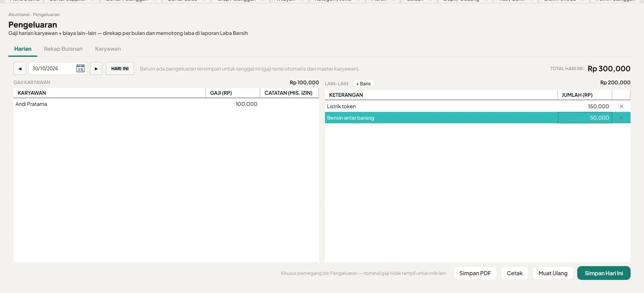Go to the next day arrow
The width and height of the screenshot is (644, 293).
pos(96,69)
